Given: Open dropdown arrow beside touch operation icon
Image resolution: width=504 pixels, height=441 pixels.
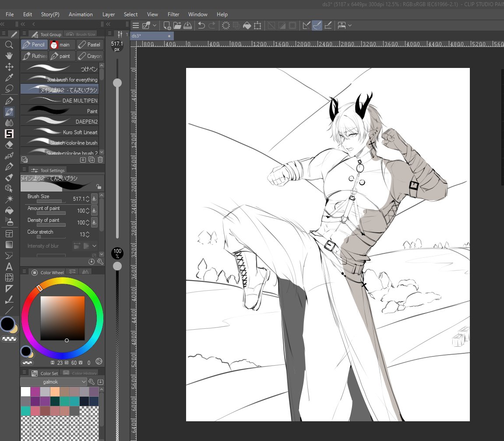Looking at the screenshot, I should (350, 25).
